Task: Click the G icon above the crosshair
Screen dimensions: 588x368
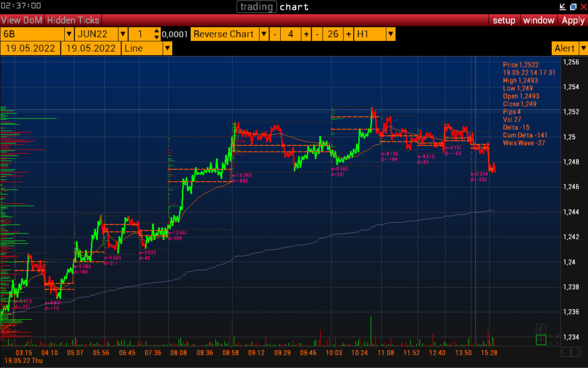Action: tap(540, 329)
